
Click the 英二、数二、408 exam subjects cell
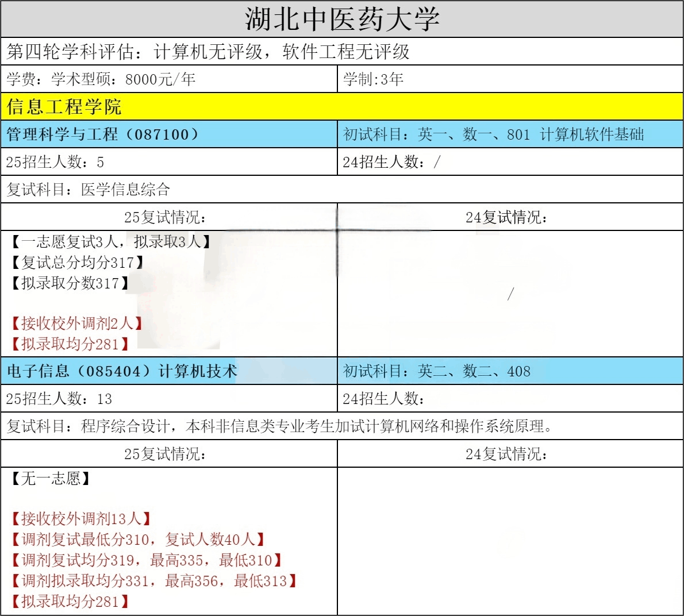pos(437,371)
